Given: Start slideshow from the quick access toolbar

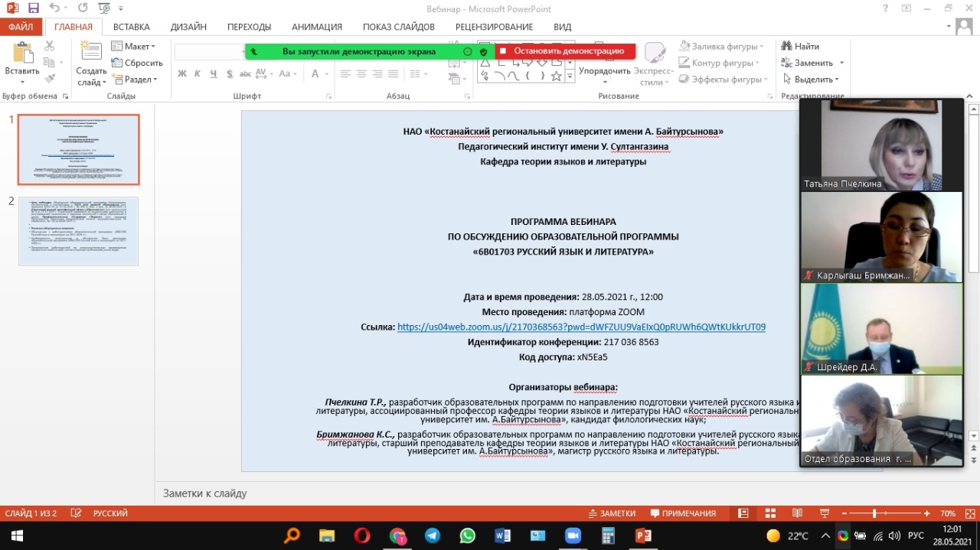Looking at the screenshot, I should (x=103, y=8).
